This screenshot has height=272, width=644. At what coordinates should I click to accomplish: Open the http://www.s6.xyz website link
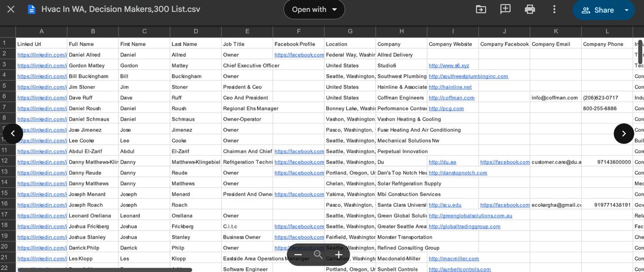point(449,66)
